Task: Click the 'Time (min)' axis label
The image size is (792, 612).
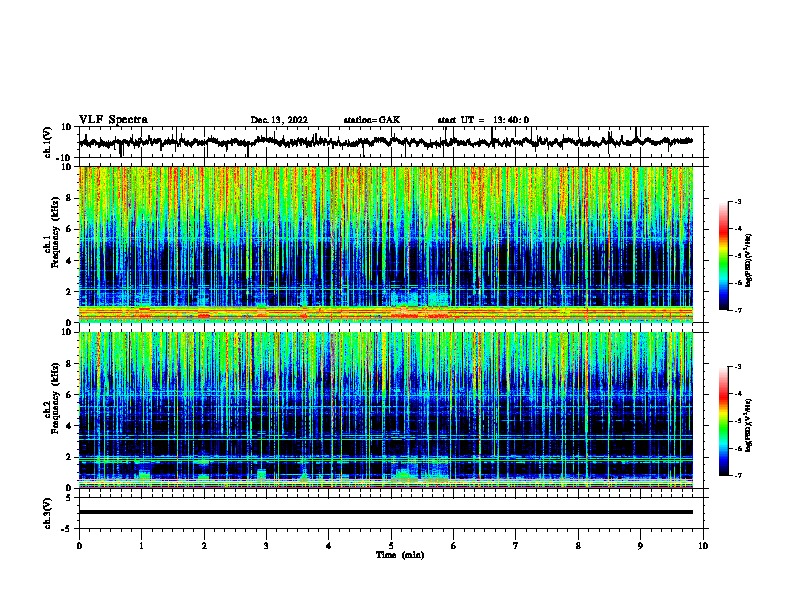Action: (x=400, y=555)
